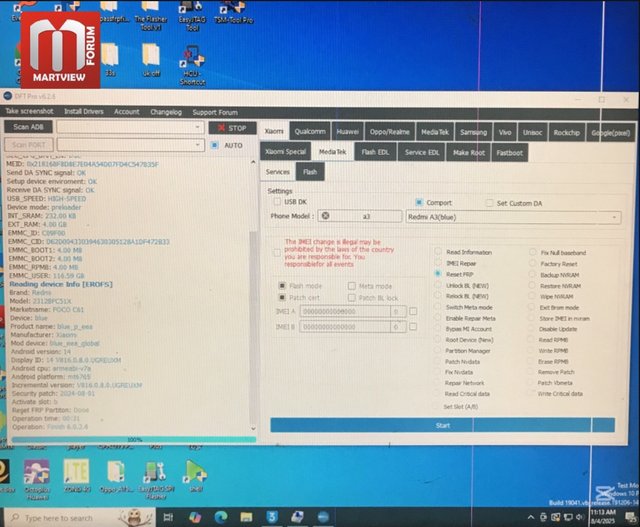This screenshot has height=527, width=640.
Task: Open the blue '3' shield taskbar app
Action: pyautogui.click(x=271, y=517)
